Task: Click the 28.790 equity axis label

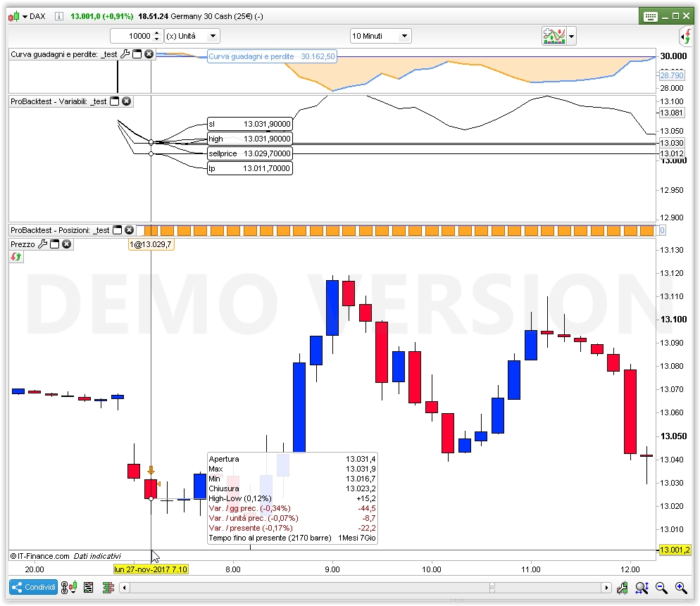Action: click(x=672, y=75)
